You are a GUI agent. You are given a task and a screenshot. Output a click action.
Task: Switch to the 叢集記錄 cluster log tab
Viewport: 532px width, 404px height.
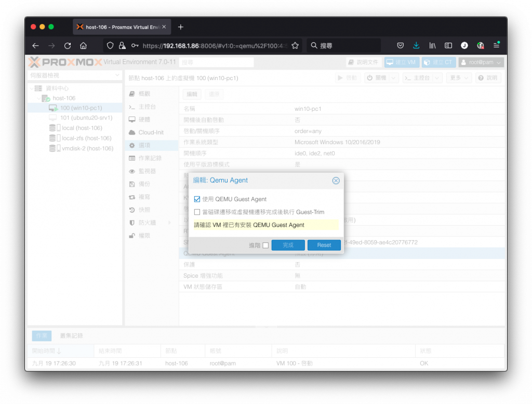tap(72, 336)
